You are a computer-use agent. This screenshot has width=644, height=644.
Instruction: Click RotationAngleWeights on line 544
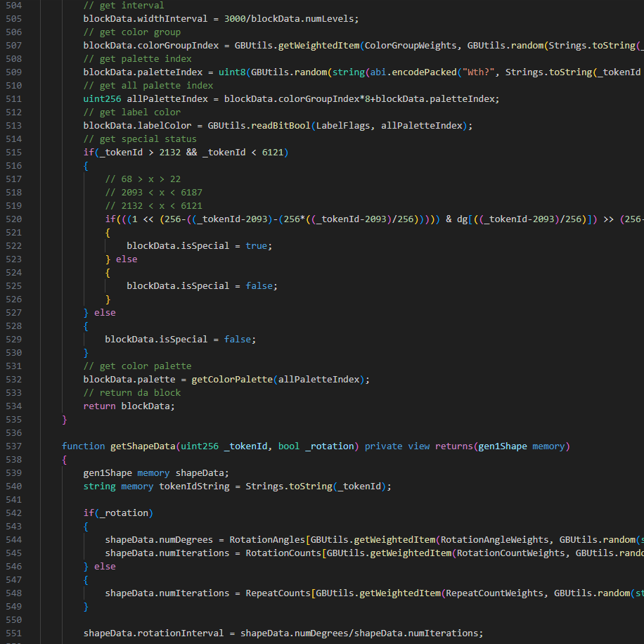[494, 540]
